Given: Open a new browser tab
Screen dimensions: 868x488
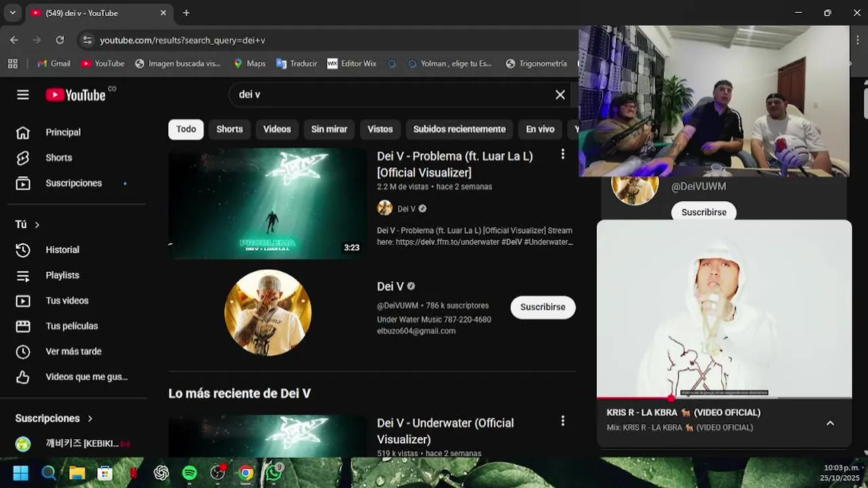Looking at the screenshot, I should (x=186, y=13).
